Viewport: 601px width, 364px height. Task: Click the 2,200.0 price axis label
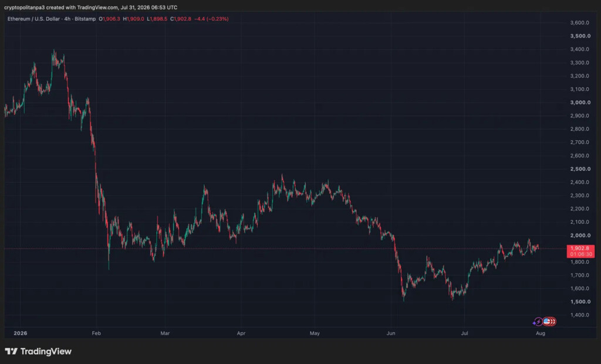(x=579, y=209)
